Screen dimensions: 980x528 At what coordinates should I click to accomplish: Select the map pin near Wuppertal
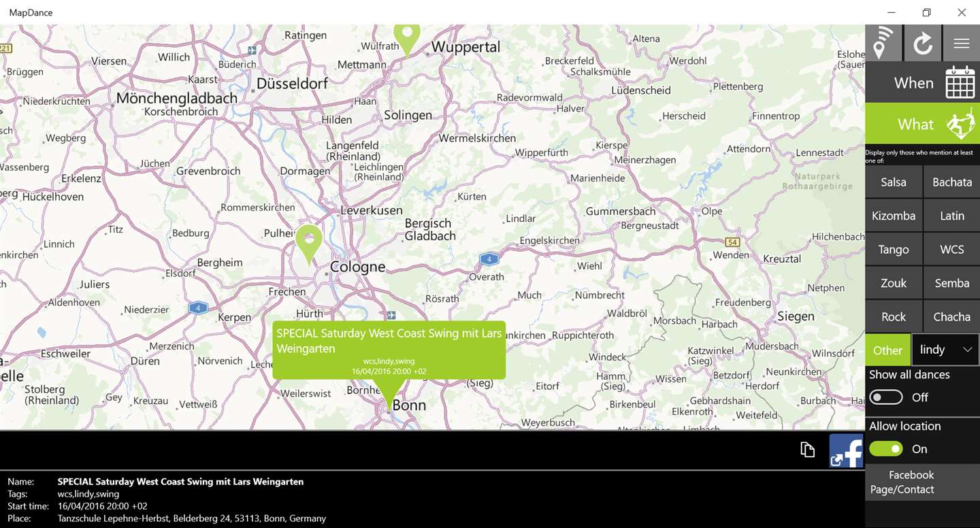click(x=407, y=39)
